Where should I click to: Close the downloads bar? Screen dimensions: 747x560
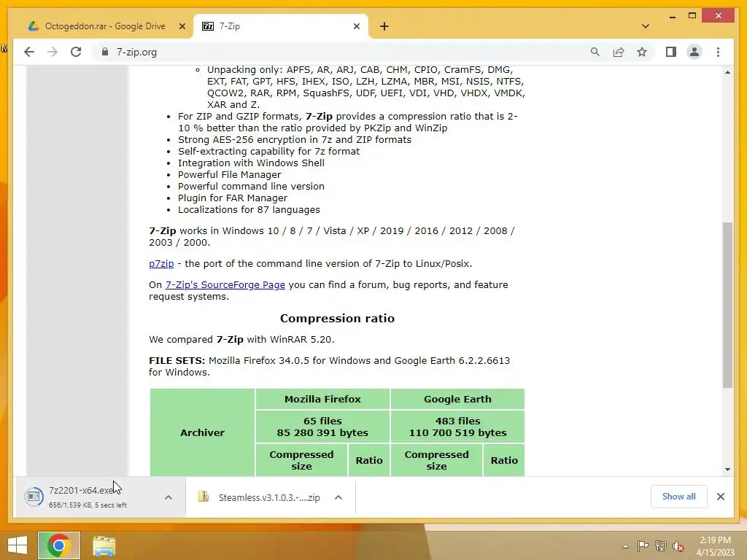click(x=720, y=497)
